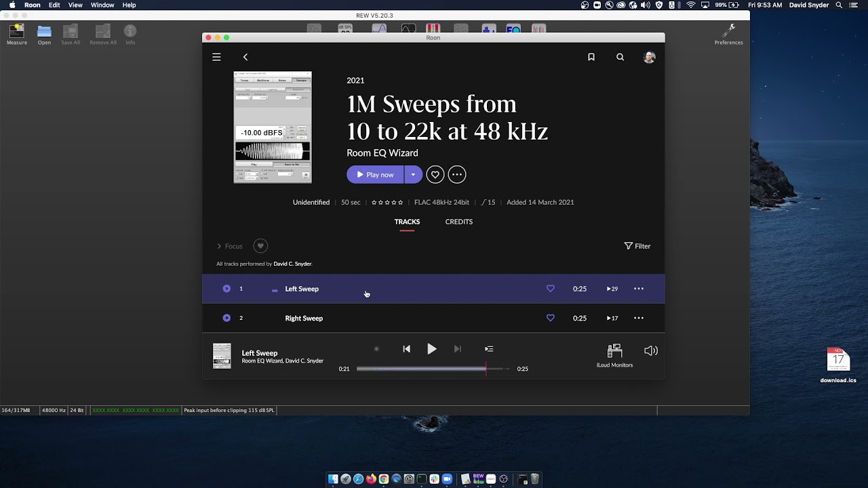Image resolution: width=868 pixels, height=488 pixels.
Task: Open the track Filter control
Action: [x=637, y=246]
